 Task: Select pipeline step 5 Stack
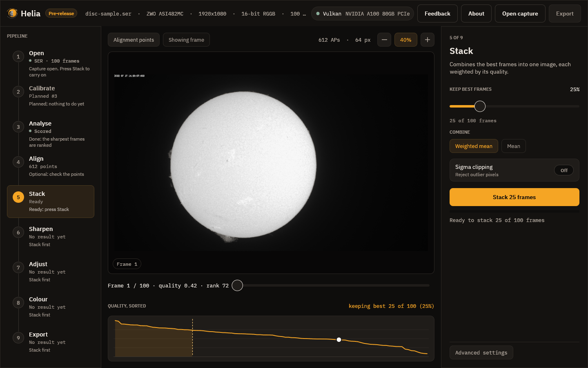pos(51,202)
